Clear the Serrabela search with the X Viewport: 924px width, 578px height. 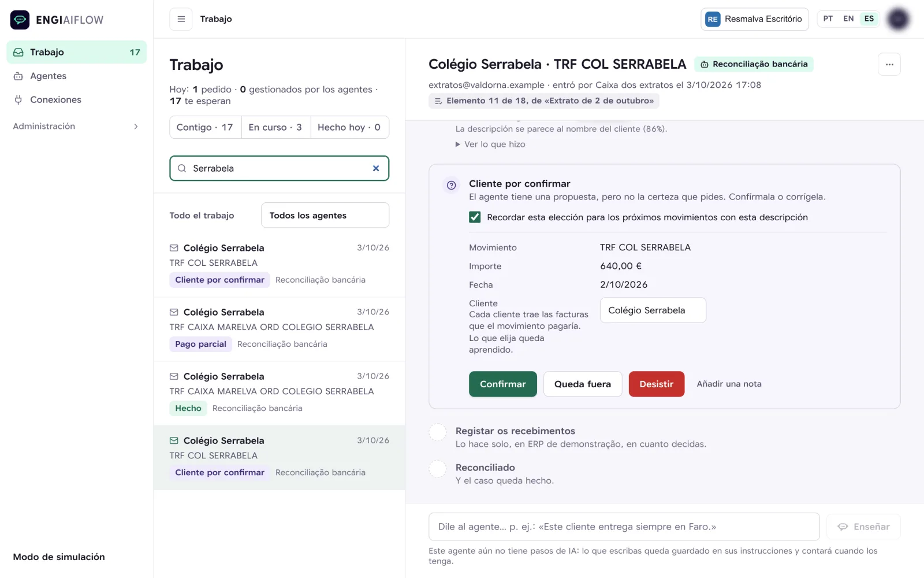pos(376,168)
